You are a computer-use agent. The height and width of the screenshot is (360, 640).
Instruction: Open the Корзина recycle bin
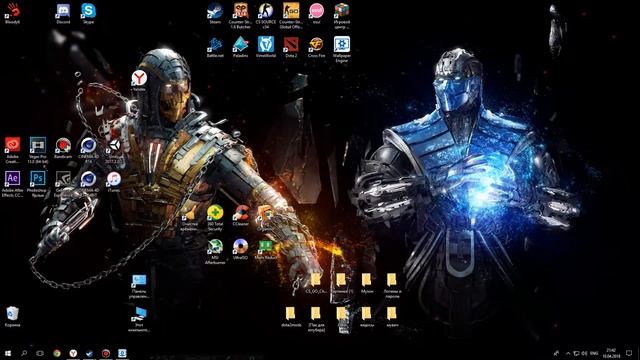click(x=13, y=317)
